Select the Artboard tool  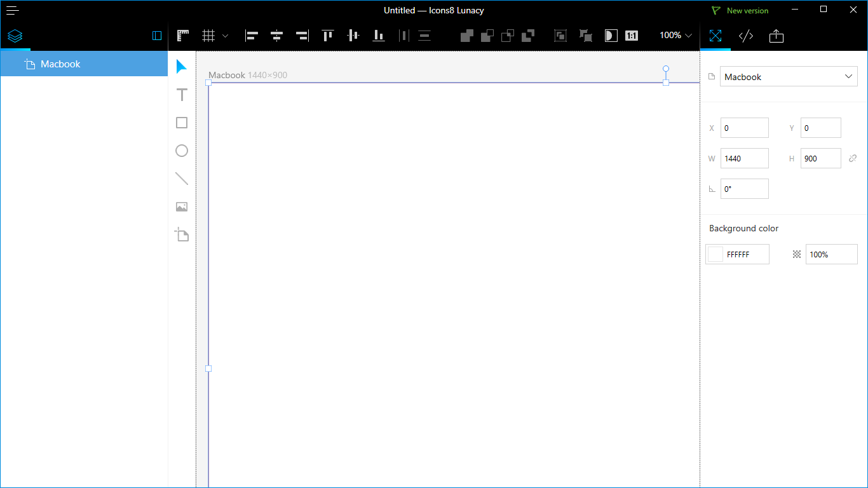(x=182, y=235)
